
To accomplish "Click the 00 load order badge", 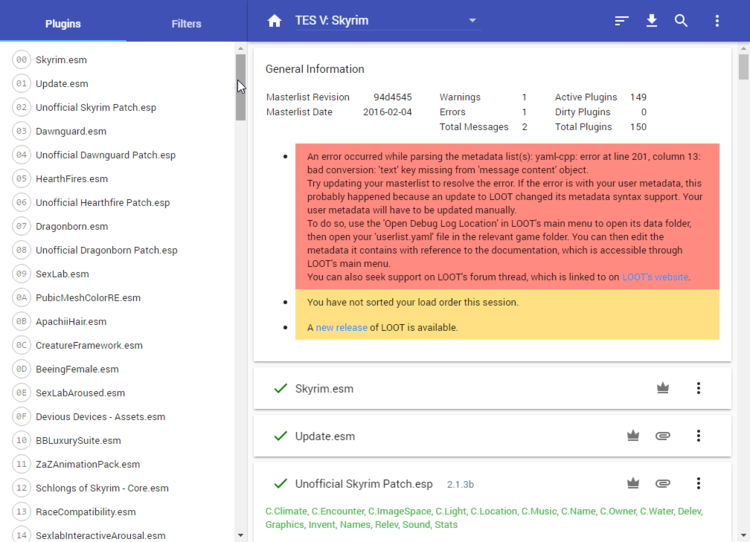I will pos(22,60).
